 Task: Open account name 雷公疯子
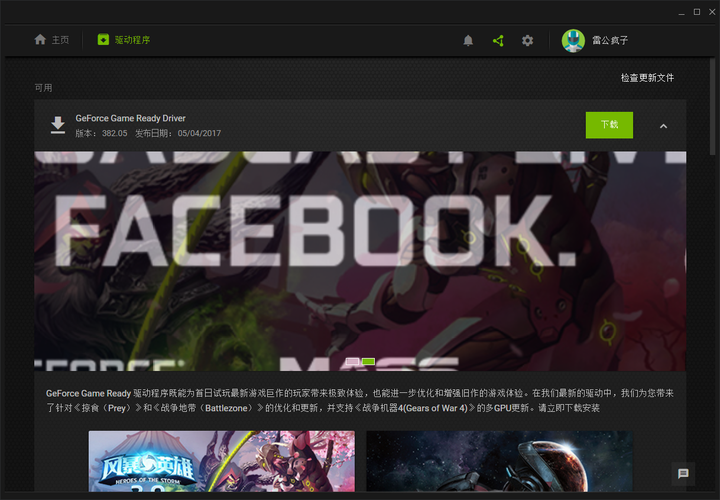[610, 40]
